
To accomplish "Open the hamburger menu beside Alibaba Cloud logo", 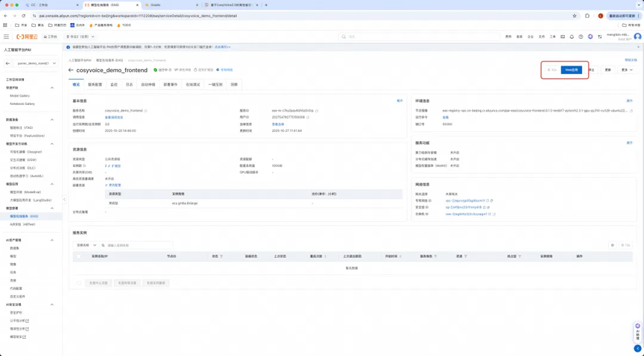I will click(6, 36).
